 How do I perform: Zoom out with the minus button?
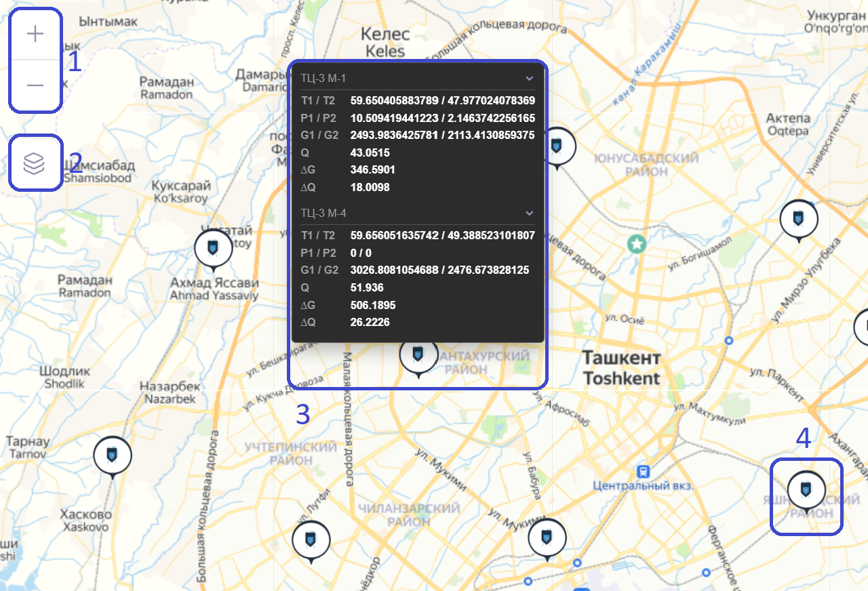pyautogui.click(x=35, y=85)
